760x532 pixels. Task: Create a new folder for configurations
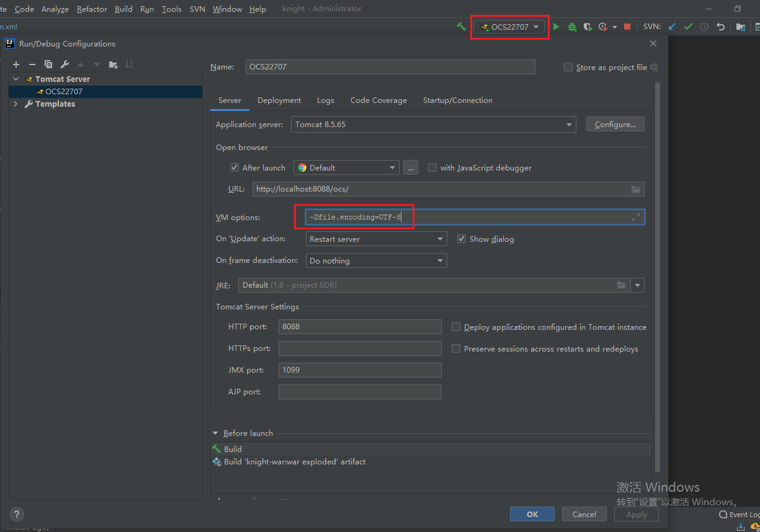[113, 64]
